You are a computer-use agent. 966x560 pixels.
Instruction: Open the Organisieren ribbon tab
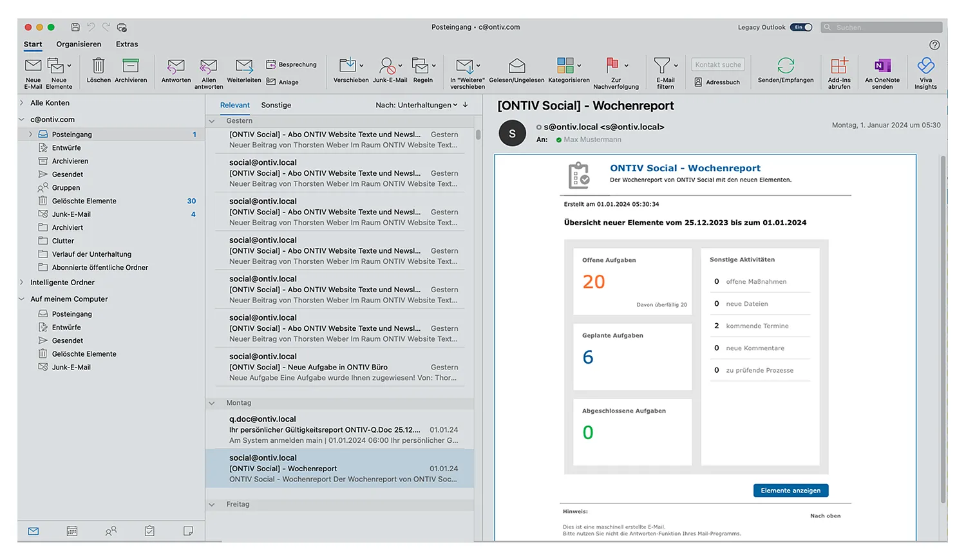[79, 44]
